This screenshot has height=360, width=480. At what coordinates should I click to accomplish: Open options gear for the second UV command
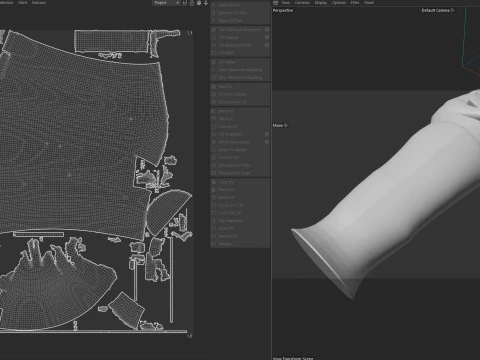coord(267,37)
